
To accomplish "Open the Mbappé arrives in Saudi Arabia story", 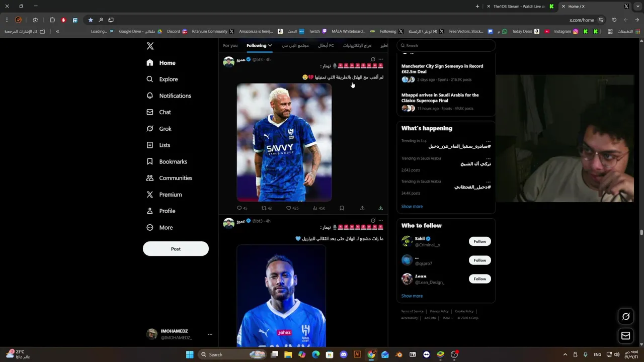I will 446,101.
